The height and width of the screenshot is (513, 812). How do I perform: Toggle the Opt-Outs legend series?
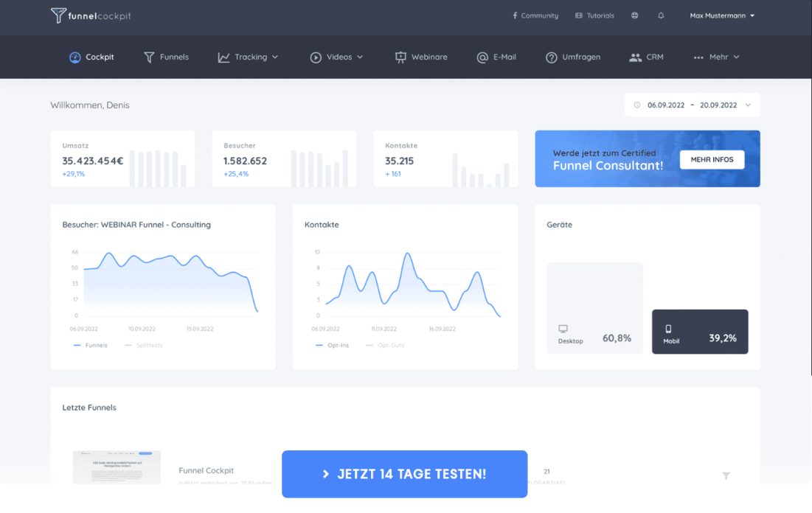[385, 345]
